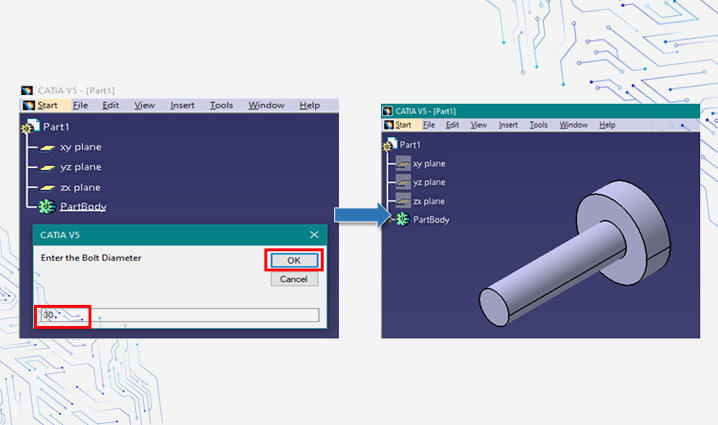Image resolution: width=718 pixels, height=425 pixels.
Task: Select 'yz plane' label in right tree
Action: [429, 182]
